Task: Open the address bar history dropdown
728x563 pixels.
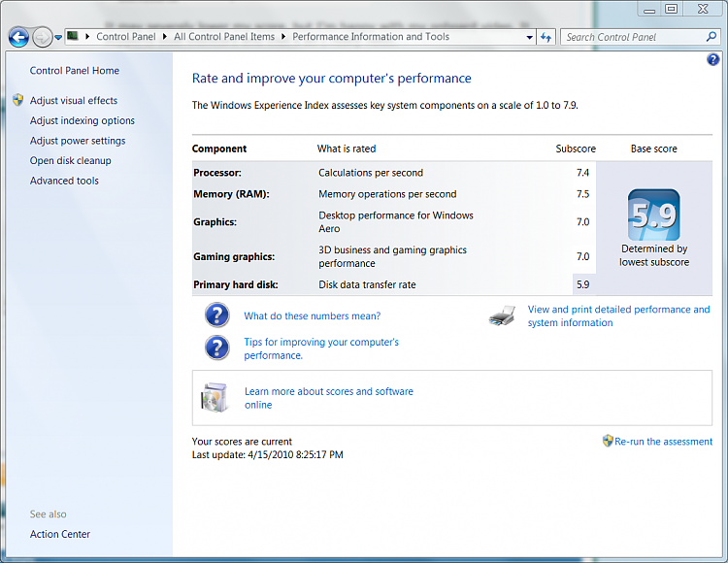Action: coord(529,37)
